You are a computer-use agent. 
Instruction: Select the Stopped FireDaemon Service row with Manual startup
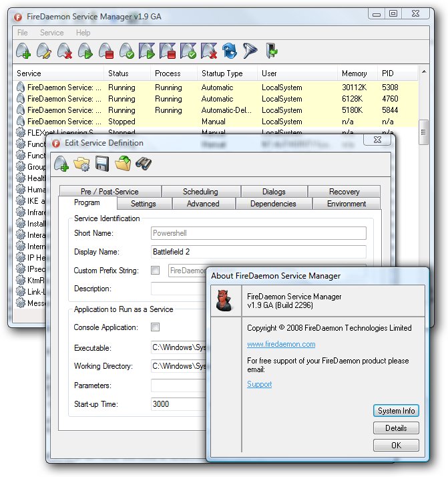[x=216, y=122]
